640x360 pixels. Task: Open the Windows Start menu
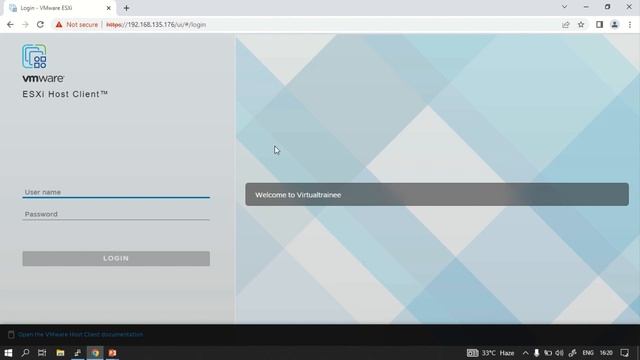pos(8,353)
